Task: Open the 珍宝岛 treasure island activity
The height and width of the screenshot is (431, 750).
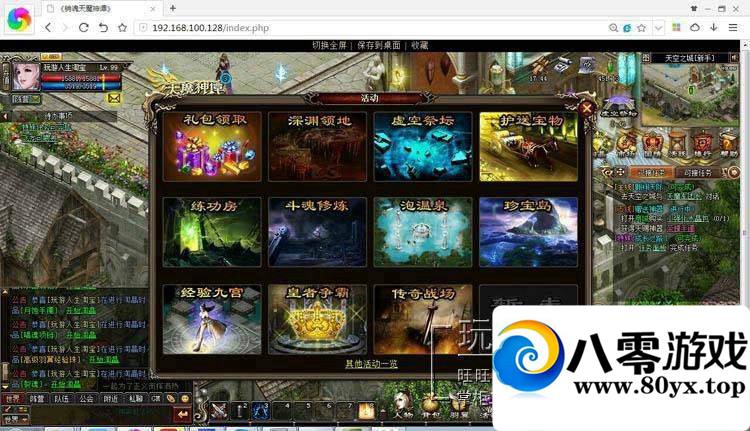Action: tap(529, 232)
